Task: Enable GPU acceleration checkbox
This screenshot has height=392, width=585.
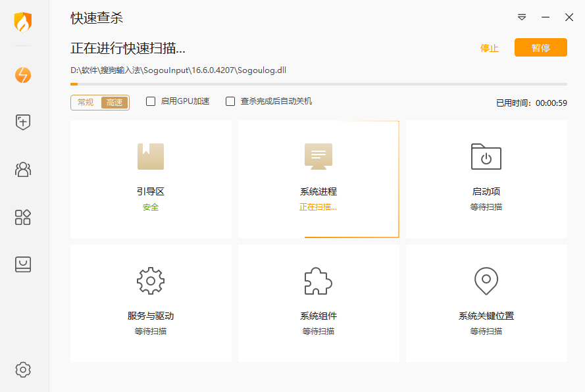Action: click(151, 101)
